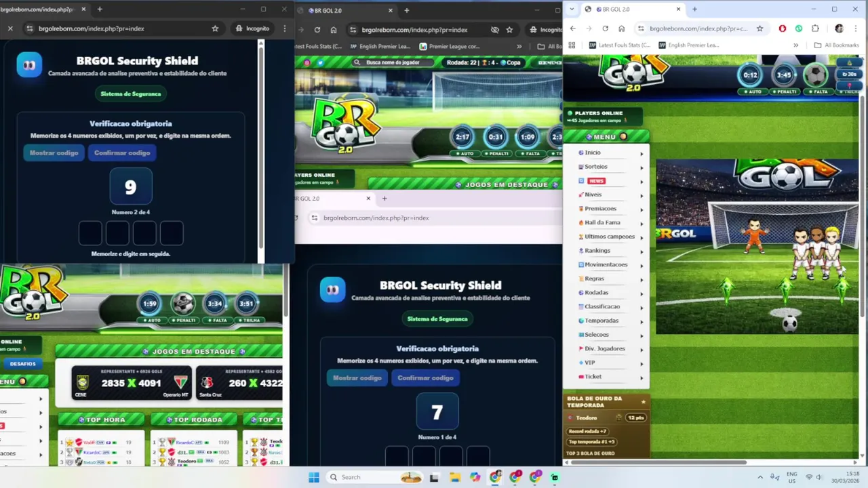Open Hall da Fama menu item
The width and height of the screenshot is (868, 488).
[602, 222]
